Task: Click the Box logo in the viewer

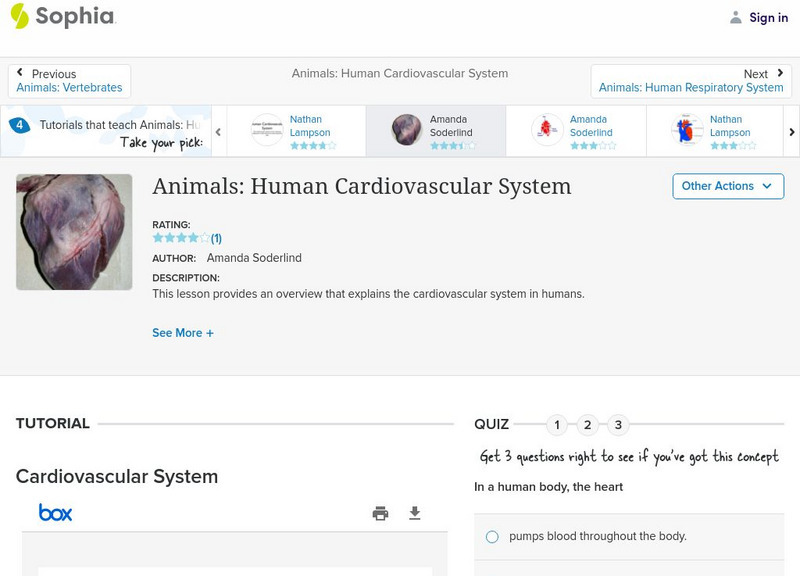Action: point(56,513)
